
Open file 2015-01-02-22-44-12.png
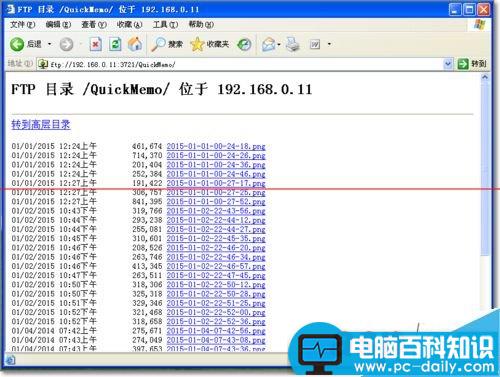tap(216, 220)
